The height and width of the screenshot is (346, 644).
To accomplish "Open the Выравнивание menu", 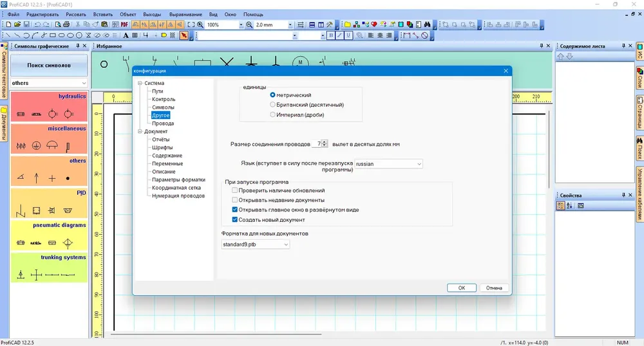I will (185, 14).
